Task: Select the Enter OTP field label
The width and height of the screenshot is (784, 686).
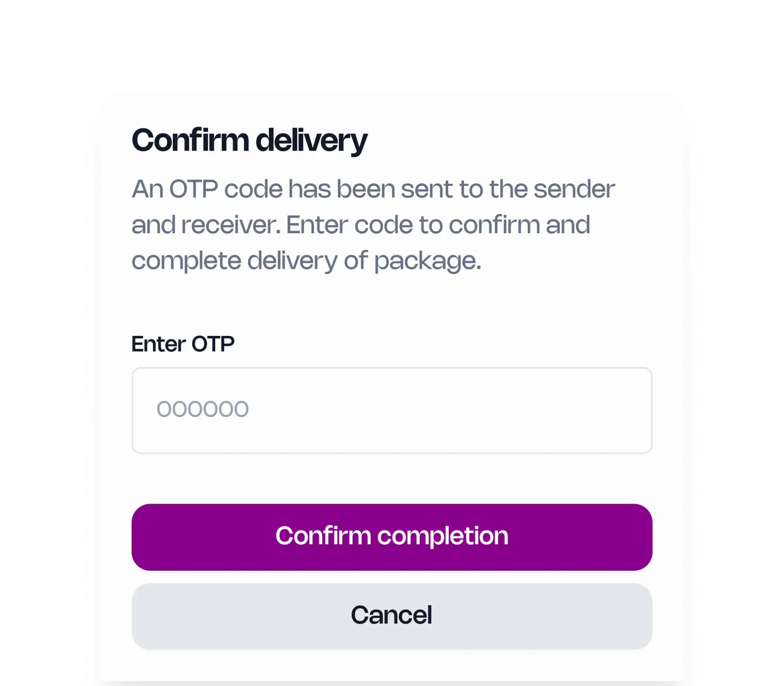Action: (x=183, y=344)
